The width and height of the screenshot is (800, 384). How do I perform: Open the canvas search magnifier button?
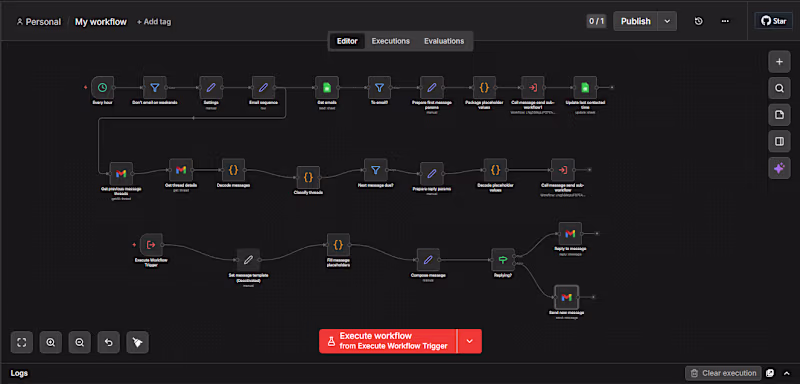pyautogui.click(x=779, y=88)
